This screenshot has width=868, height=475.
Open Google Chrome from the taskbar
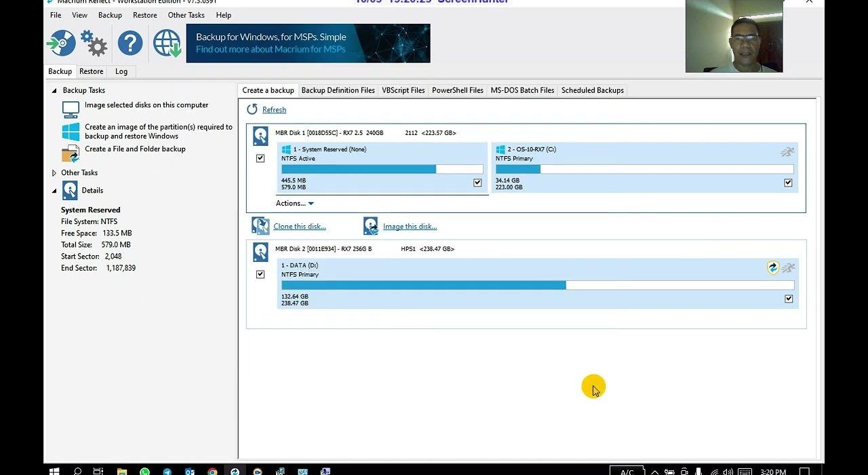[x=212, y=472]
